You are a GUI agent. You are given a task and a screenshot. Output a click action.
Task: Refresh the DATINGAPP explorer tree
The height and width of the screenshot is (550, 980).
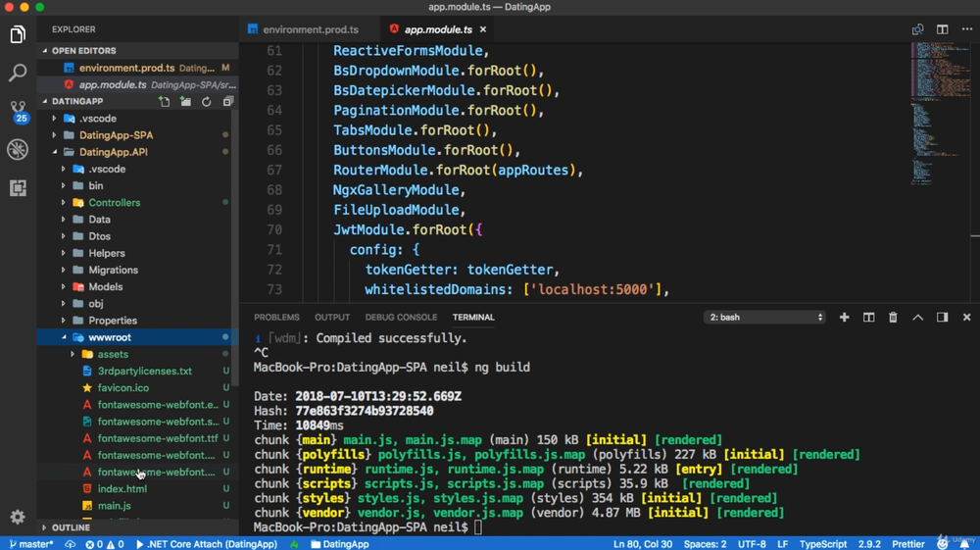click(206, 101)
